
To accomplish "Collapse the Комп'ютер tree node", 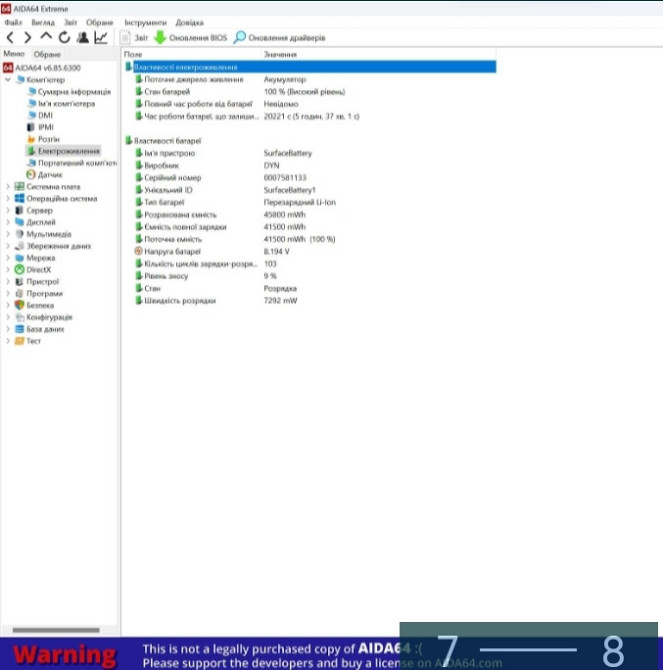I will (8, 79).
